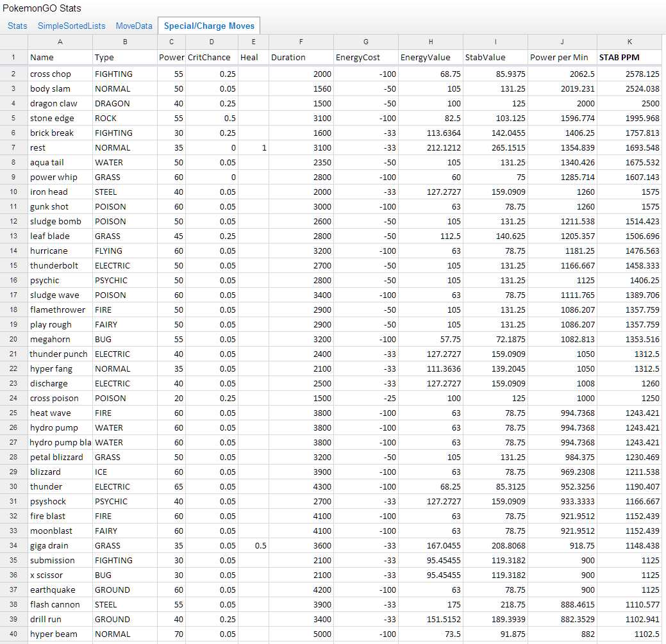Open the MoveData tab

[x=134, y=26]
